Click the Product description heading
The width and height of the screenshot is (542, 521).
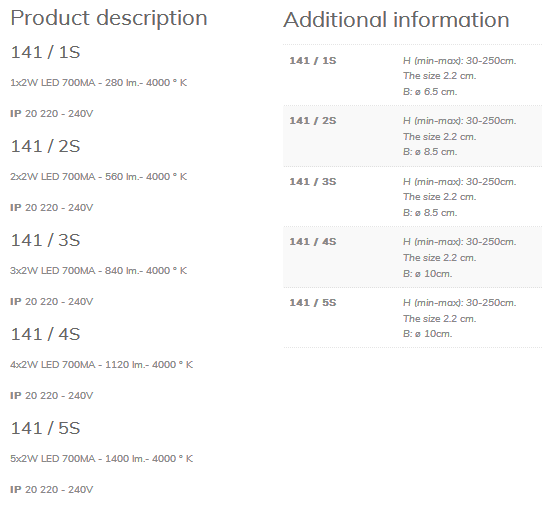tap(109, 18)
